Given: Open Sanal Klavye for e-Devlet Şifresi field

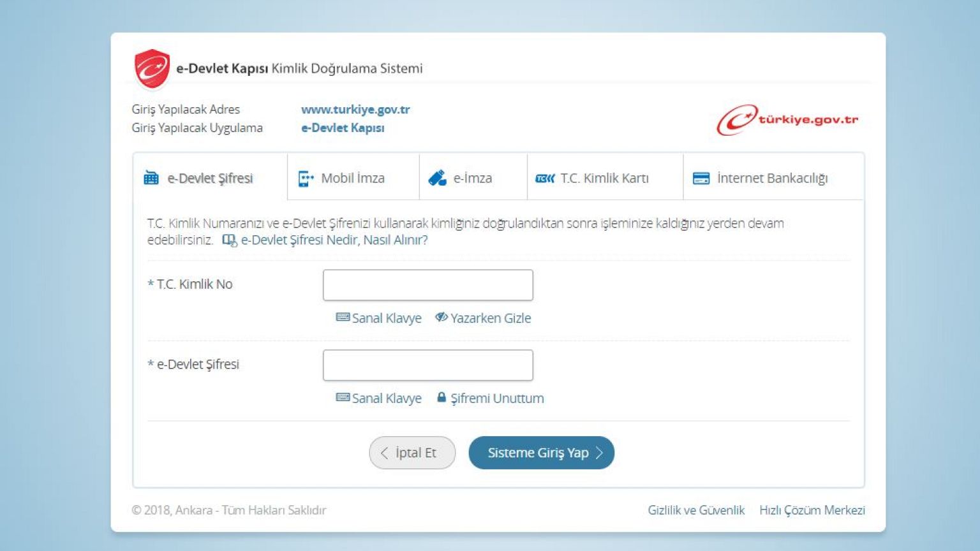Looking at the screenshot, I should 379,399.
